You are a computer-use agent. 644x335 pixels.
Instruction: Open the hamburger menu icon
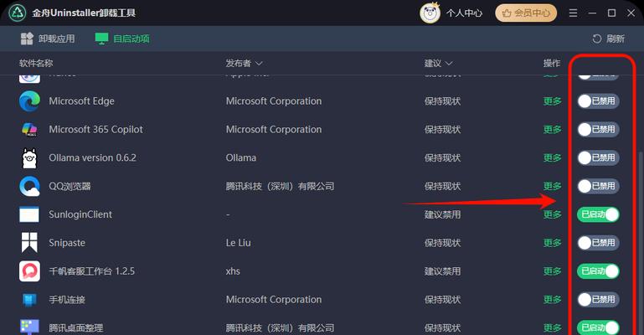coord(573,13)
